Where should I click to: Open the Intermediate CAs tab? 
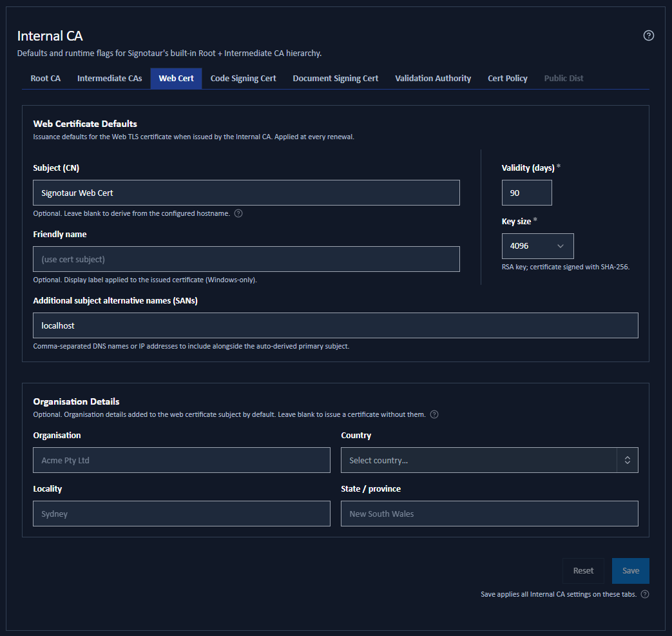point(110,79)
